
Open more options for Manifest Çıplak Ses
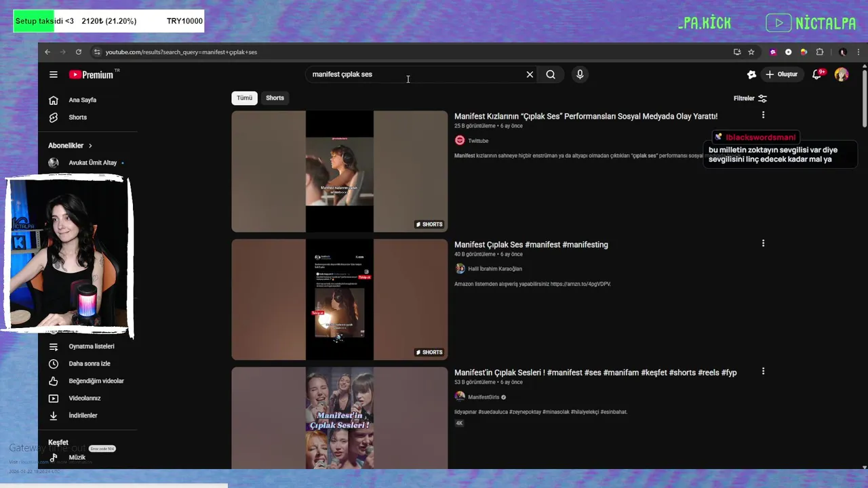763,243
